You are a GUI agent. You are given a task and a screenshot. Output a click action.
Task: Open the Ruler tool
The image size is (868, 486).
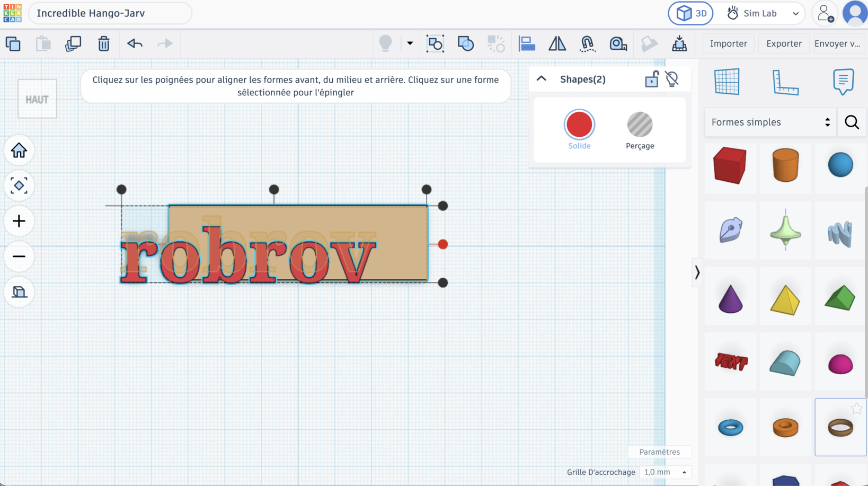(x=785, y=82)
